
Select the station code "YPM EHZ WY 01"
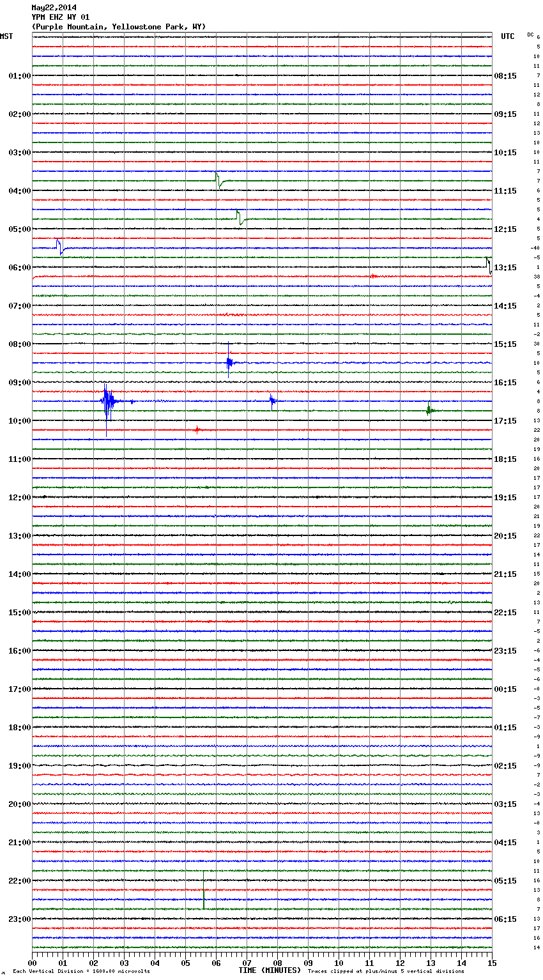pyautogui.click(x=61, y=17)
